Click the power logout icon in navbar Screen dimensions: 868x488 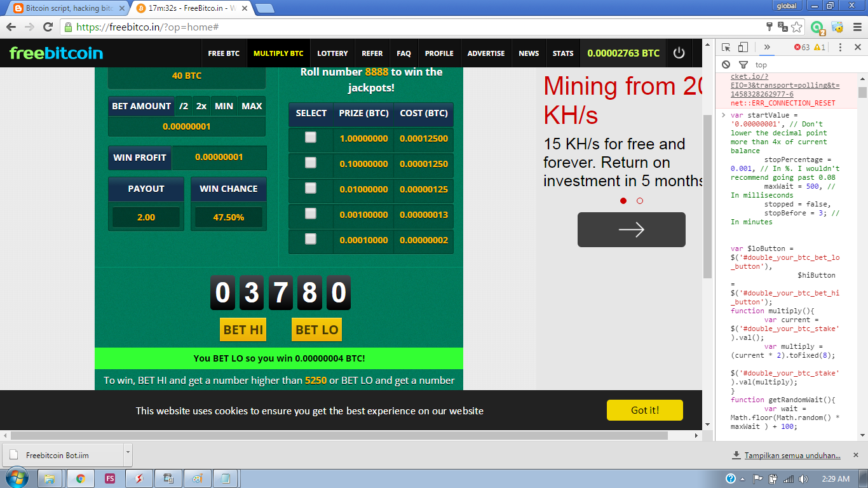679,53
